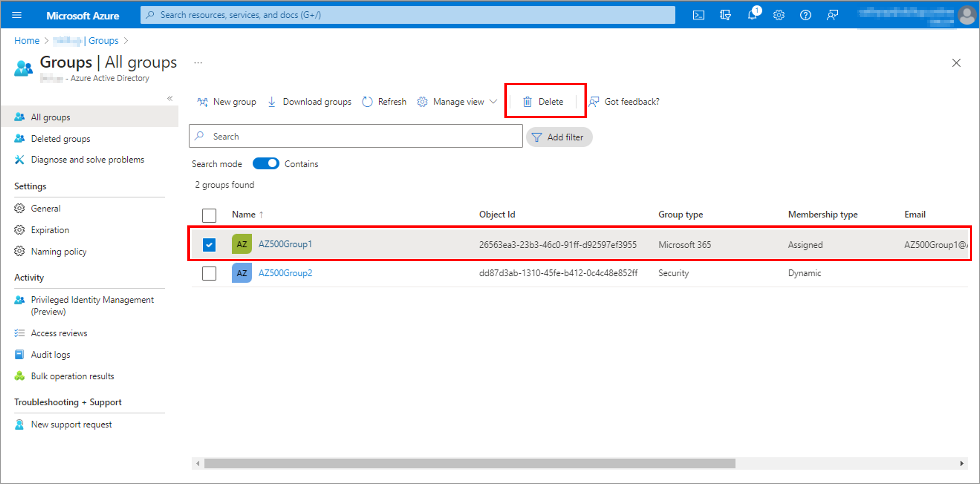Screen dimensions: 980x484
Task: Check the AZ500Group2 row checkbox
Action: 209,273
